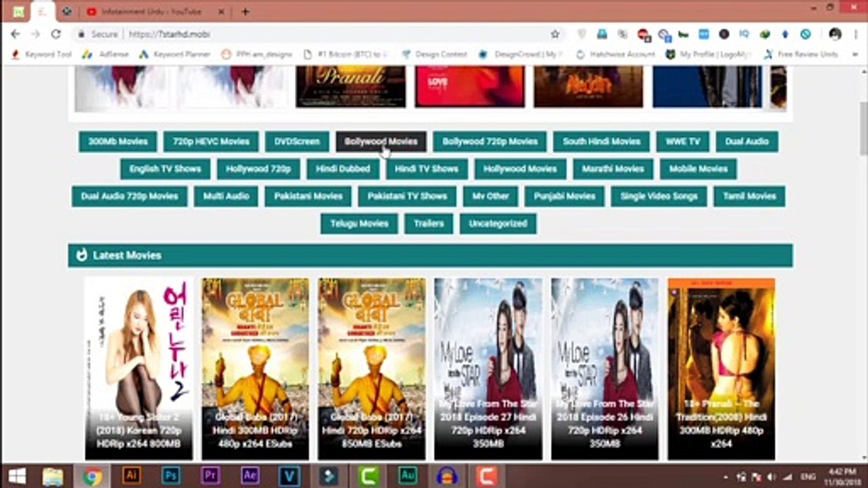868x488 pixels.
Task: Browse Marathi Movies
Action: (x=613, y=169)
